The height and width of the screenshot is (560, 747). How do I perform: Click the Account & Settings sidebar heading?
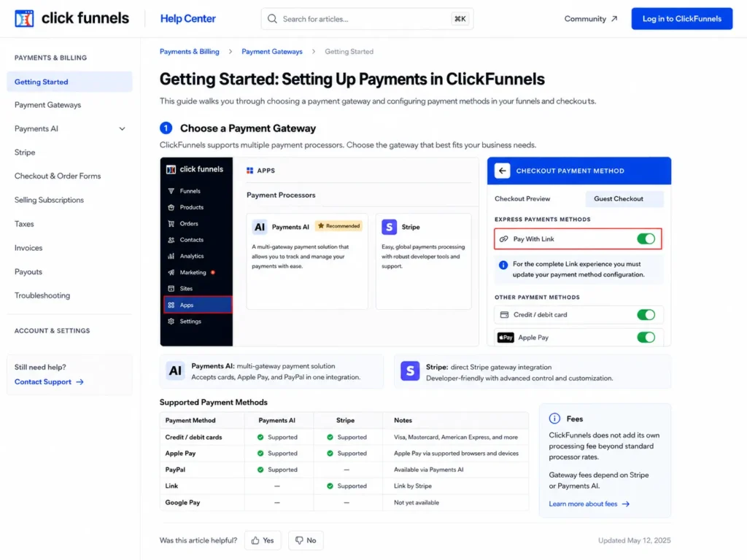(x=52, y=330)
